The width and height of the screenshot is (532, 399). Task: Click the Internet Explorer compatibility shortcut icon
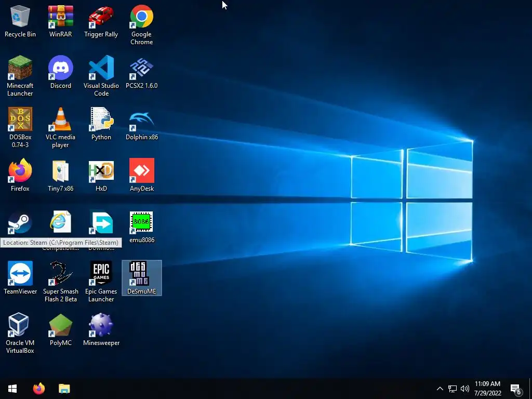click(x=60, y=222)
